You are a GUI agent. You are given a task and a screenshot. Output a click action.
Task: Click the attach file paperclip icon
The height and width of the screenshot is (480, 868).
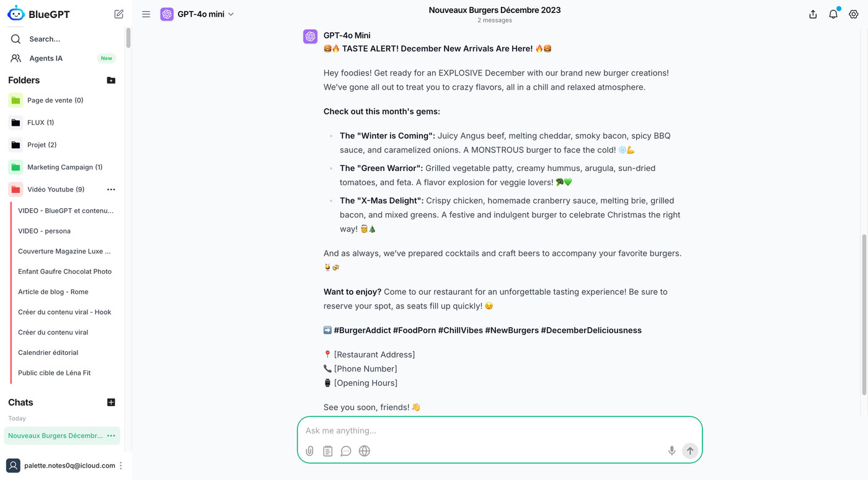coord(310,451)
